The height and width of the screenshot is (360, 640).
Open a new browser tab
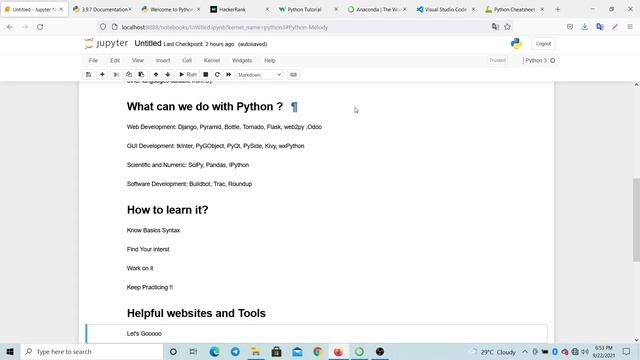[558, 9]
